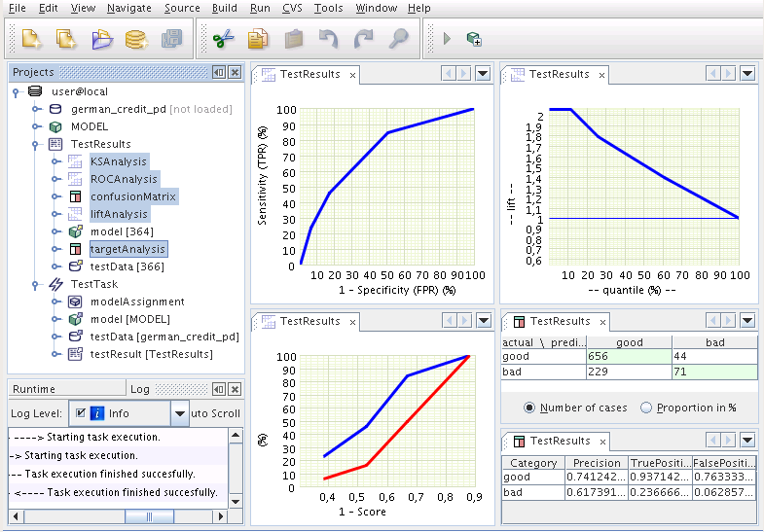
Task: Open the File menu
Action: click(18, 9)
